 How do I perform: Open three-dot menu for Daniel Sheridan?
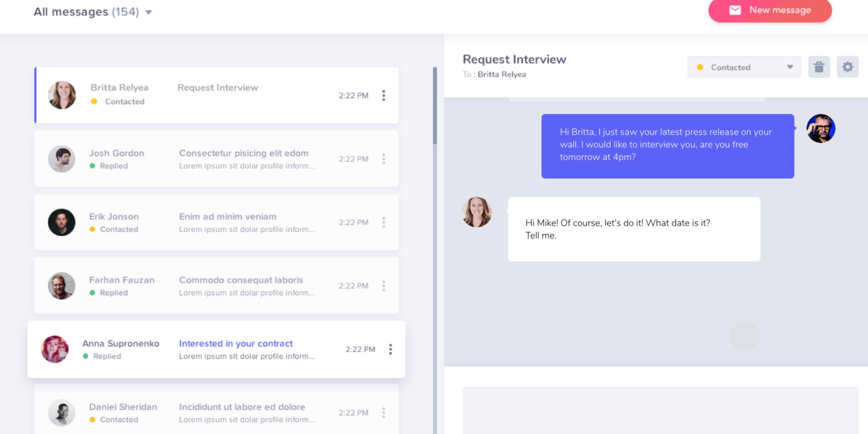pos(384,413)
